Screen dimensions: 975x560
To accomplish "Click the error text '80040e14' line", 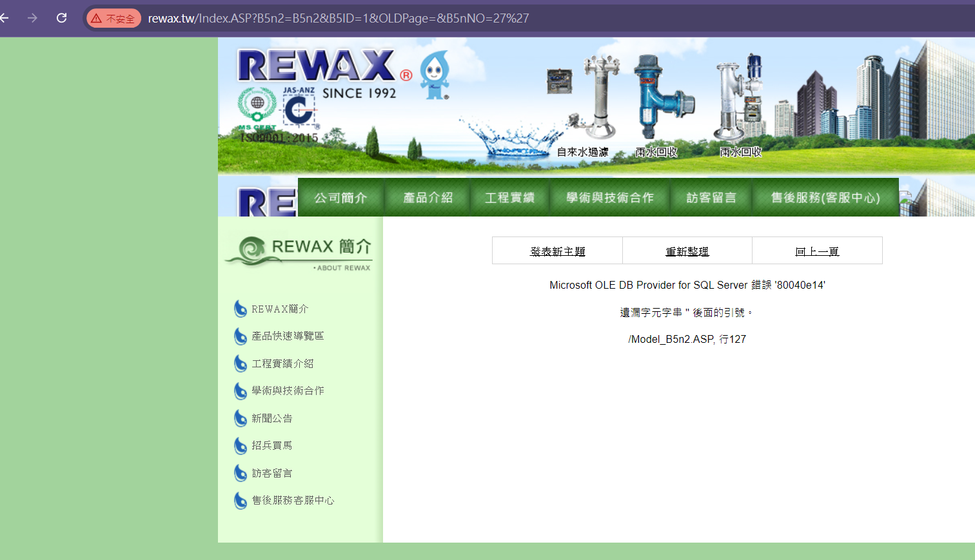I will (687, 285).
